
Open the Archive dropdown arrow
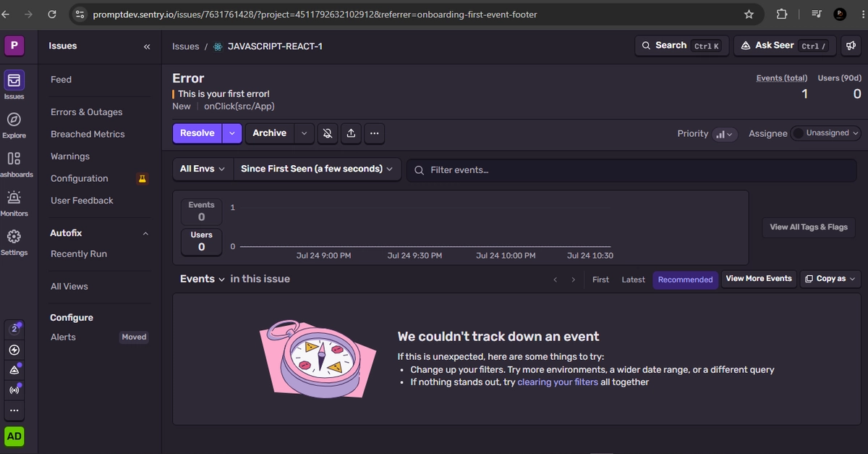coord(304,133)
